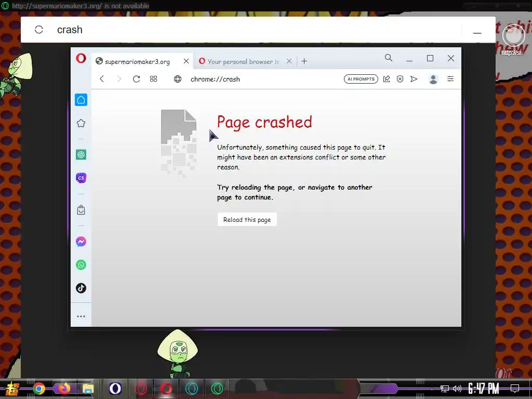Screen dimensions: 532x399
Task: Switch to Your personal browser tab
Action: coord(239,61)
